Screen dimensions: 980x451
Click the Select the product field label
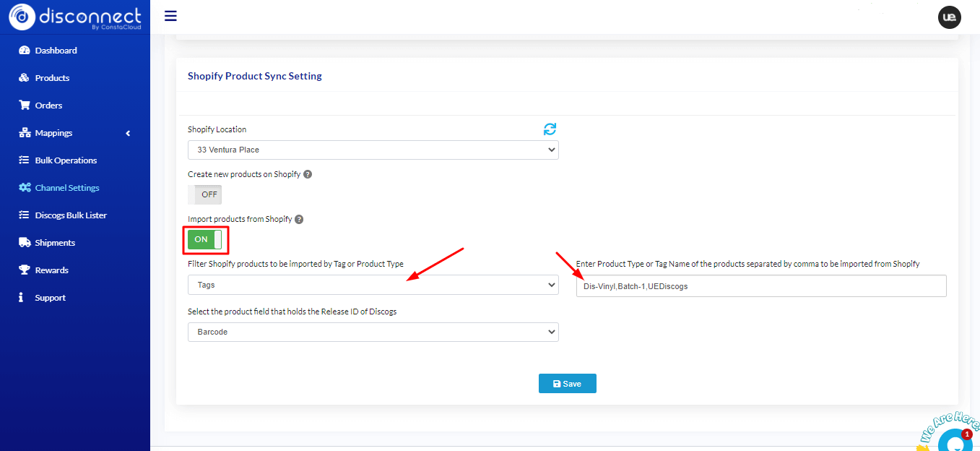292,312
